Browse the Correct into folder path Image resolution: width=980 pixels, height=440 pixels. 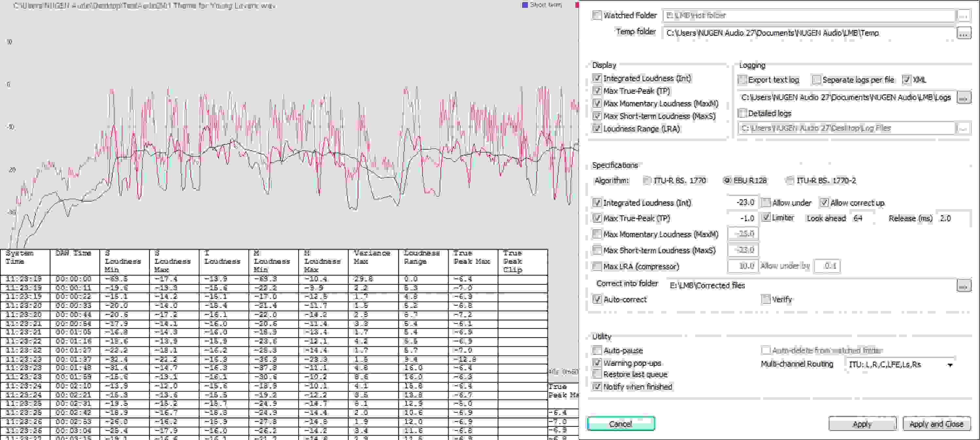coord(964,285)
